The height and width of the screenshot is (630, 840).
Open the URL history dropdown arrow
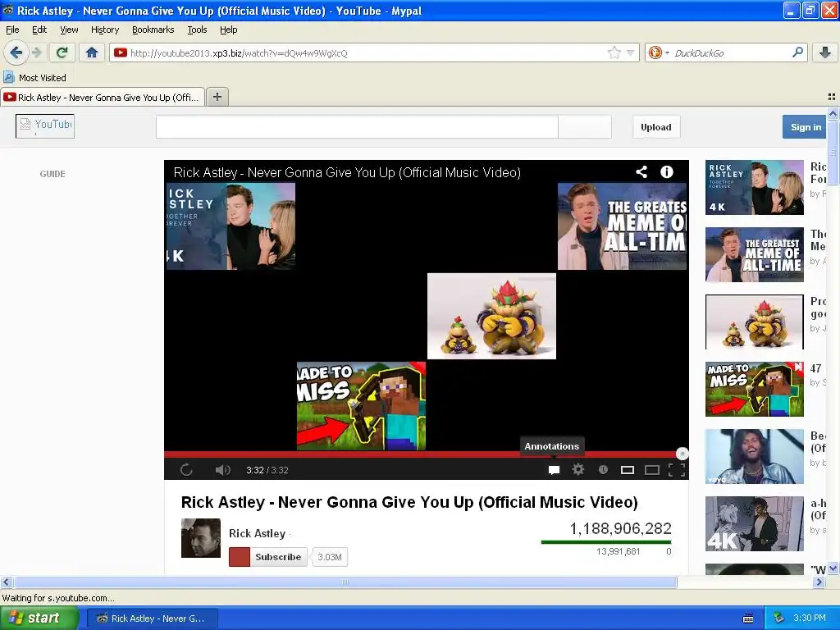pyautogui.click(x=631, y=52)
